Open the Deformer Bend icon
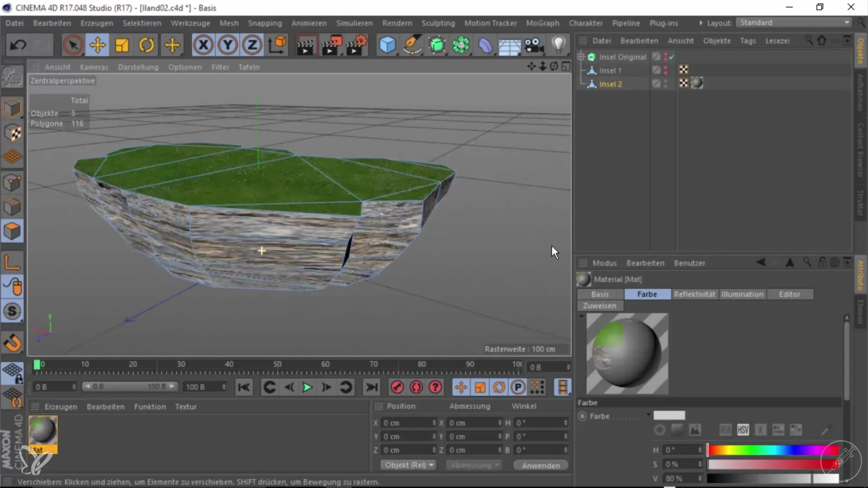868x488 pixels. pos(486,45)
